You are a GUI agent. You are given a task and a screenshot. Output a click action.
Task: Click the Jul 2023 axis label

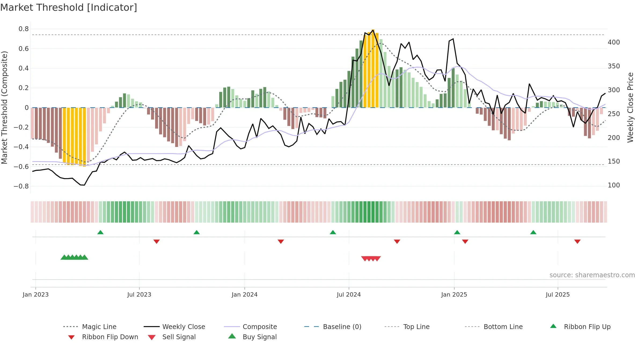[139, 294]
